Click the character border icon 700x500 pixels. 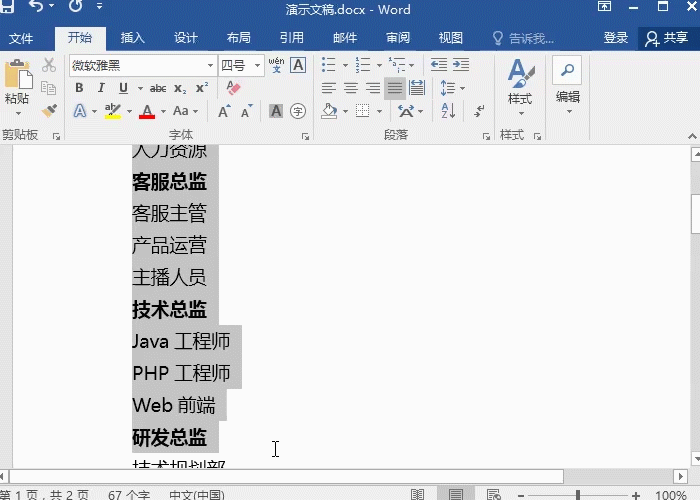[298, 65]
